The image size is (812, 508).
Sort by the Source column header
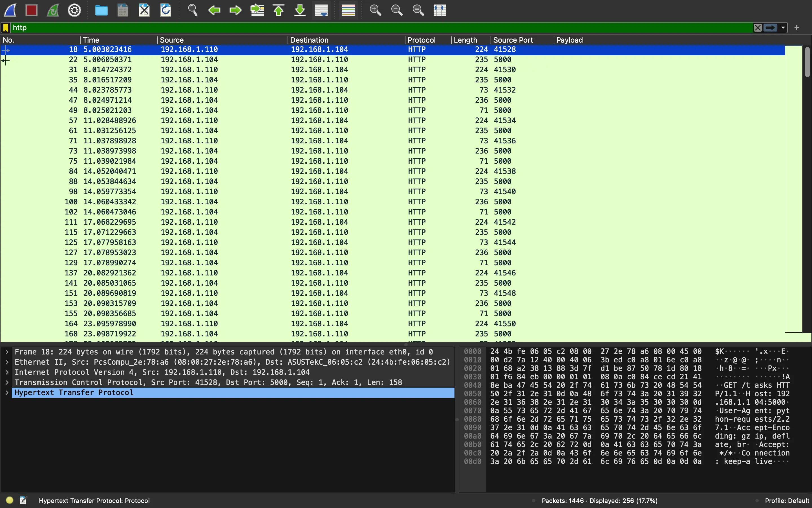pos(222,40)
